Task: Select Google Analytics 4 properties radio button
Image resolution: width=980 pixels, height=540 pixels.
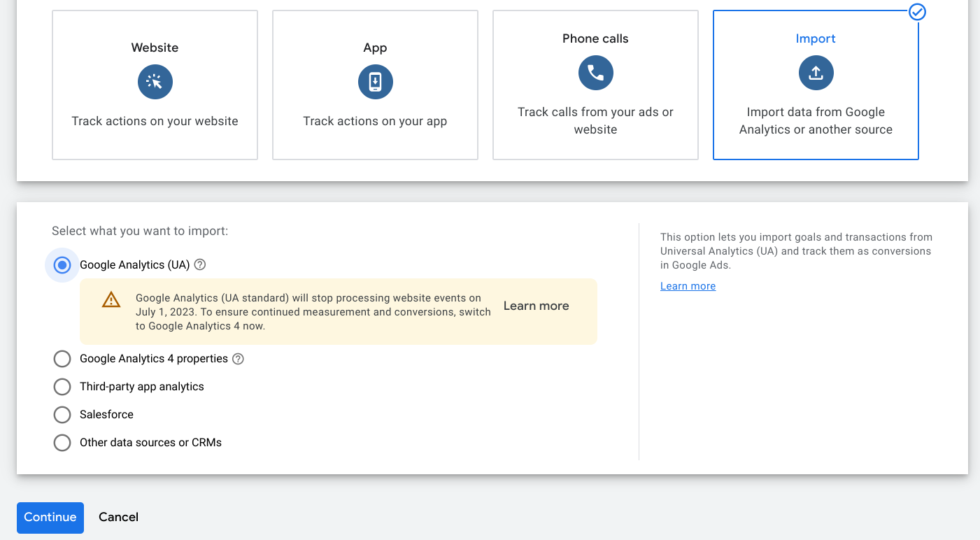Action: coord(62,359)
